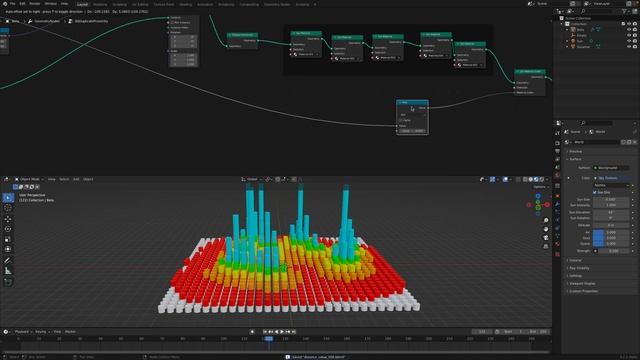Select the Measure tool
640x360 pixels.
[8, 271]
